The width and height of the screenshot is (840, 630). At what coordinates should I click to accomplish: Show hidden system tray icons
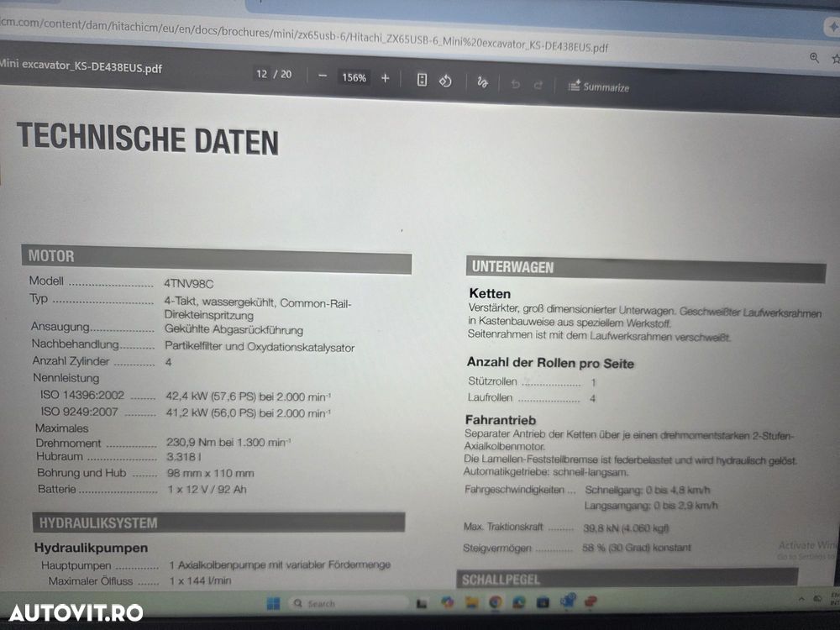click(801, 599)
